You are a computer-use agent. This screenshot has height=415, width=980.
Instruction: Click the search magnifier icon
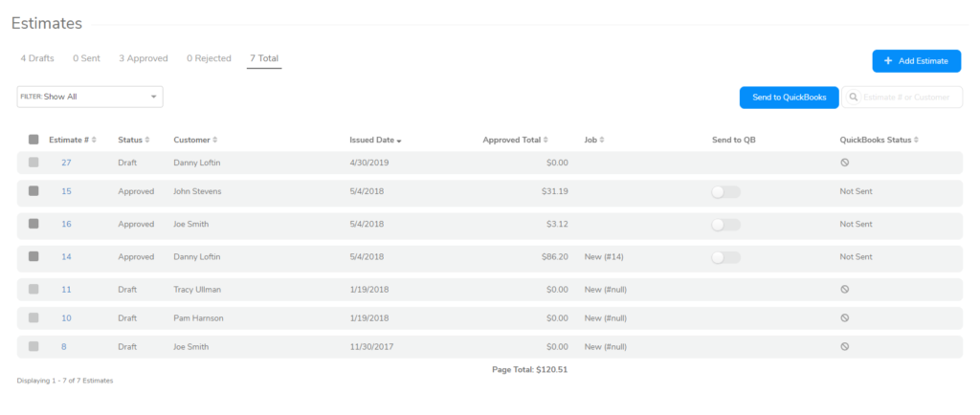854,98
